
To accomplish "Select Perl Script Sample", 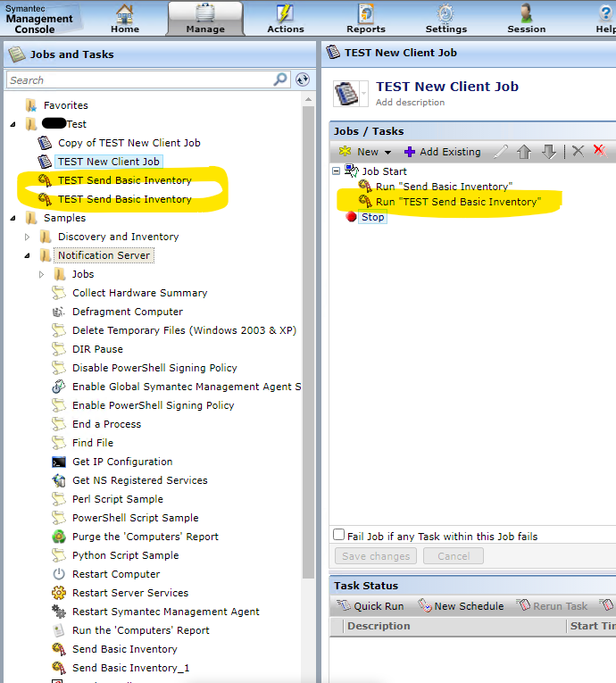I will [x=118, y=499].
